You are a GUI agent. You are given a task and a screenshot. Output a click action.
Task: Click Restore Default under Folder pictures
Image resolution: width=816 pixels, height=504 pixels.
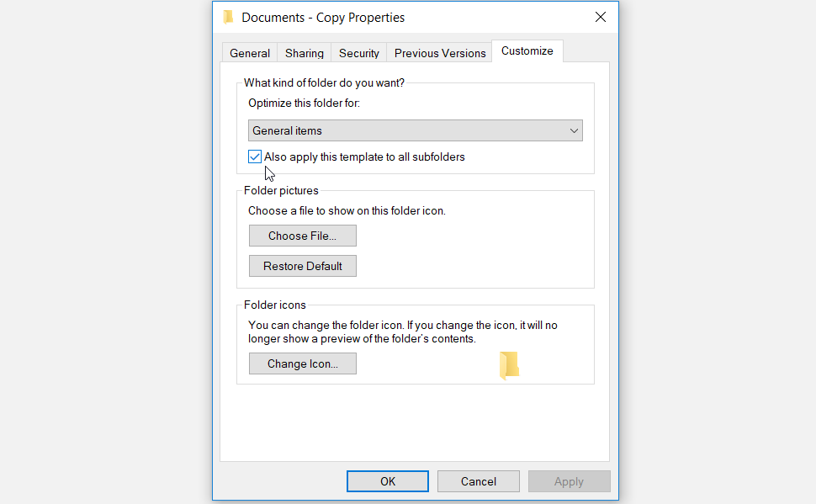pos(303,266)
